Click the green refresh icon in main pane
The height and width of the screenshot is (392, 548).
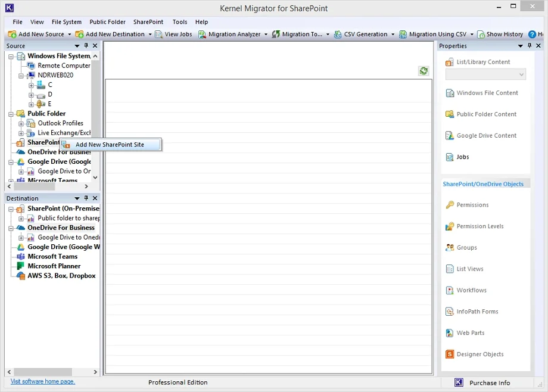click(424, 71)
